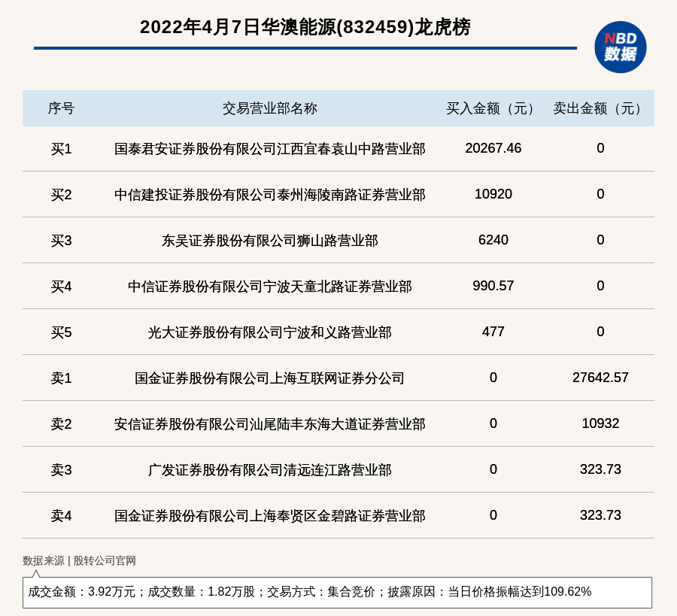Click the 数据来源 股转公司官网 source text

79,560
